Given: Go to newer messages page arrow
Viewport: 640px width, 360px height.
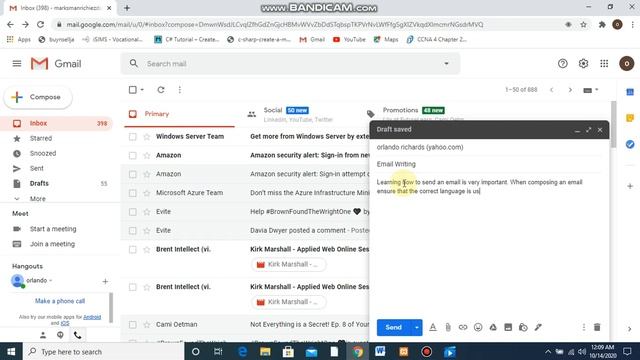Looking at the screenshot, I should [551, 90].
